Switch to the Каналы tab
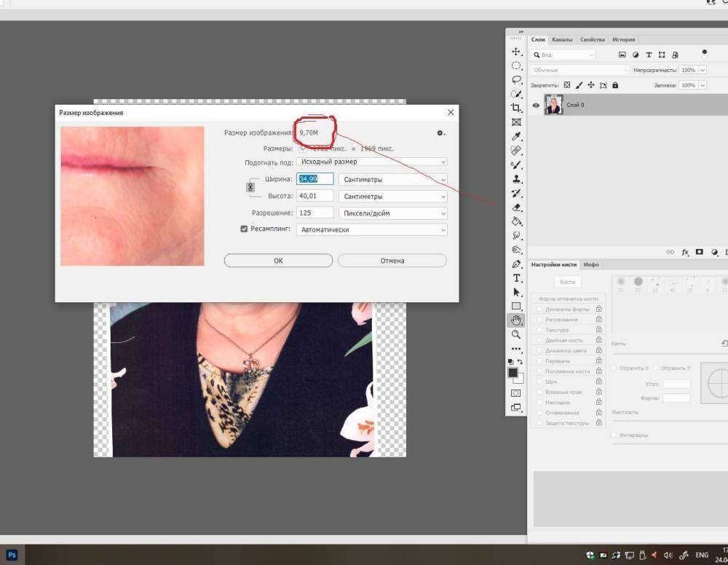 click(562, 39)
